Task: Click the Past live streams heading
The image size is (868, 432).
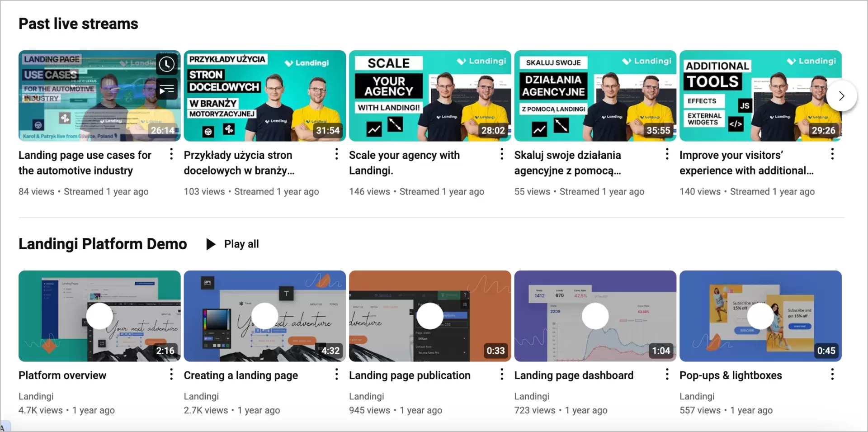Action: [78, 24]
